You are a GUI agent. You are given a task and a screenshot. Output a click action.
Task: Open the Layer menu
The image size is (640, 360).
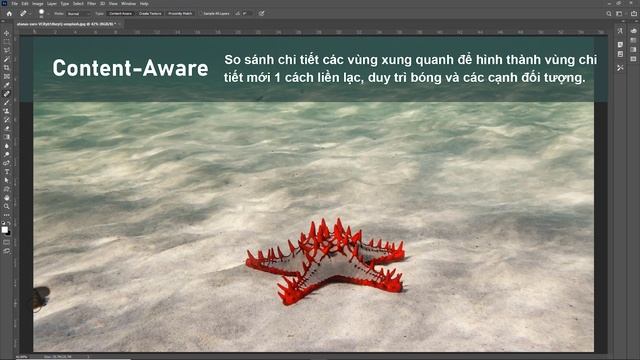[x=52, y=4]
